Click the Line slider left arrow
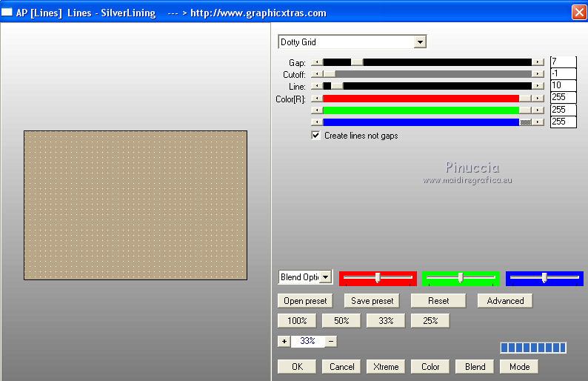588x381 pixels. pyautogui.click(x=317, y=86)
